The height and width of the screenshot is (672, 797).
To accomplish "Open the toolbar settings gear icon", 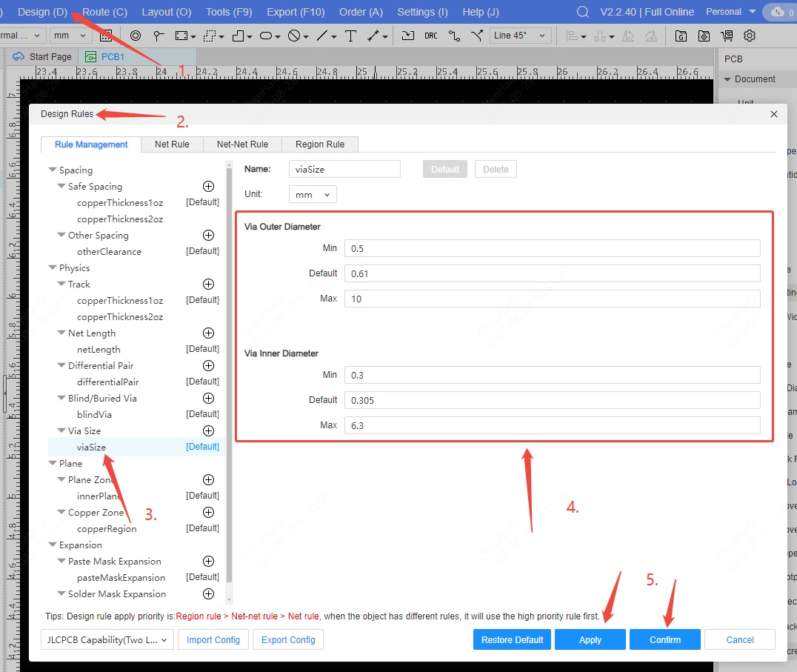I will (750, 36).
